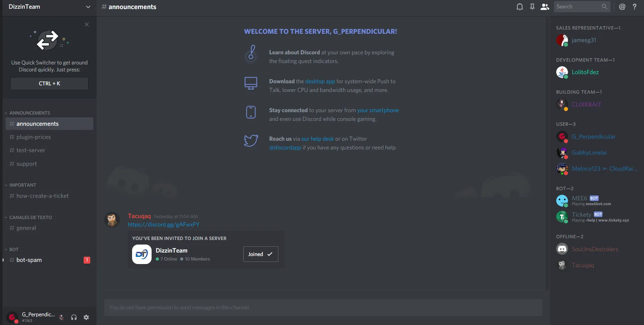Click the Joined button on invite
This screenshot has height=325, width=644.
[x=261, y=254]
